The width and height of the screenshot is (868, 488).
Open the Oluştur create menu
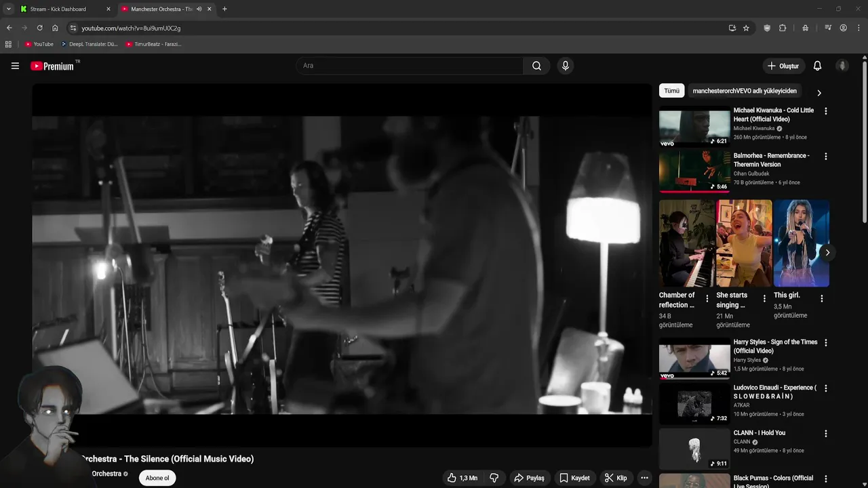(783, 66)
